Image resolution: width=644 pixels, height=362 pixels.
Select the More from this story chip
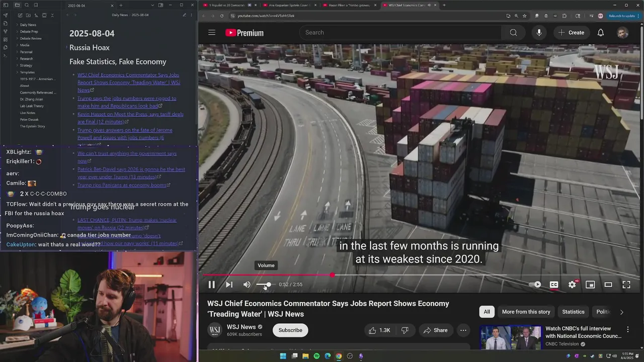coord(526,312)
